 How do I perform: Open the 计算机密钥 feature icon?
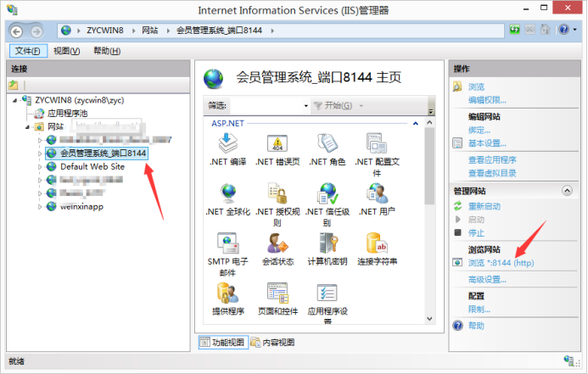pyautogui.click(x=327, y=243)
